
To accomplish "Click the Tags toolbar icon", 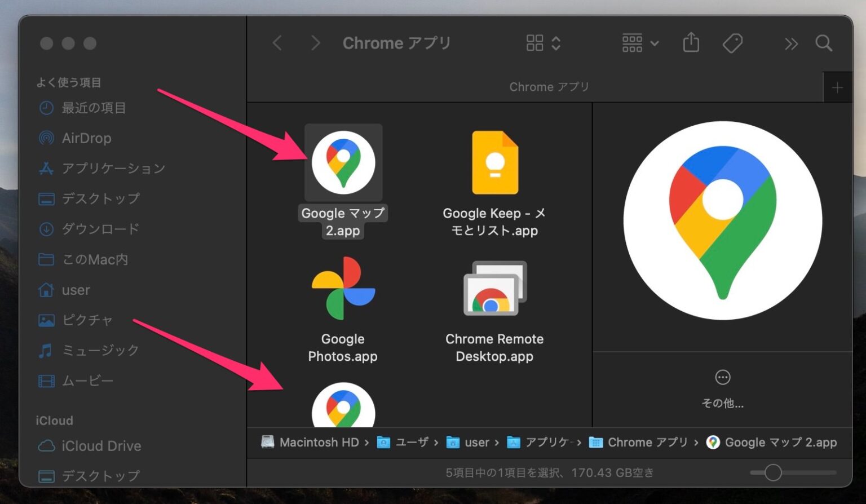I will coord(732,43).
